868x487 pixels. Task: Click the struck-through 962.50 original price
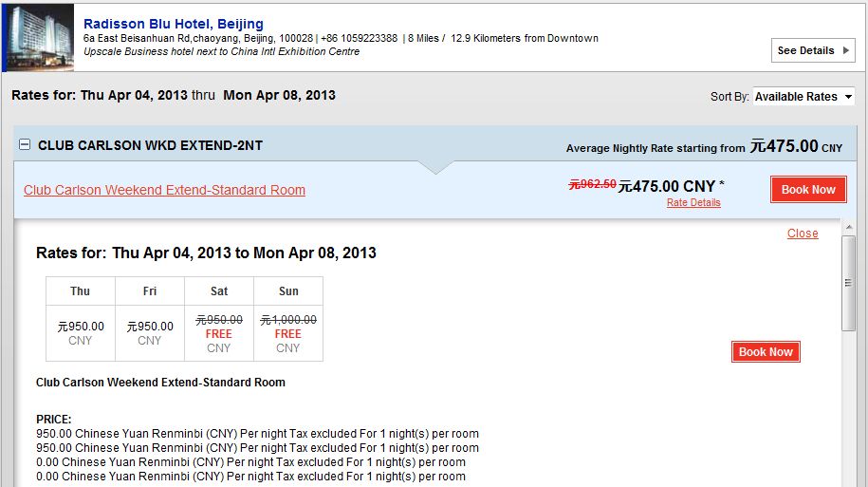click(592, 185)
